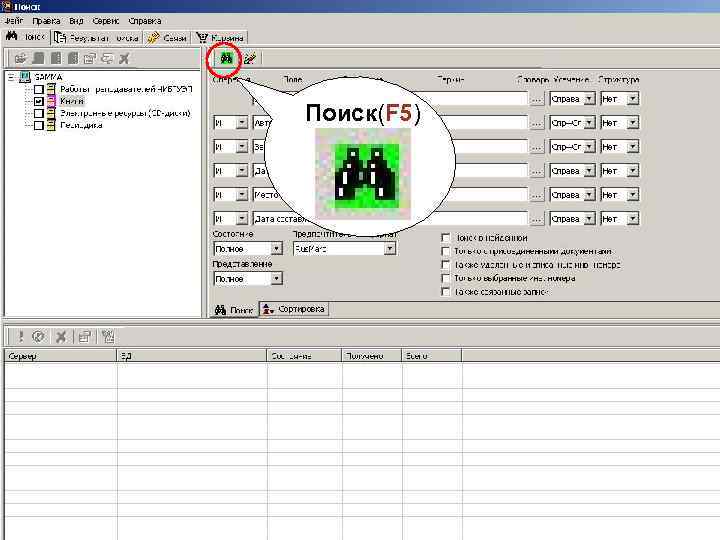Click the round clock icon in the results toolbar
Viewport: 720px width, 540px height.
click(x=39, y=337)
